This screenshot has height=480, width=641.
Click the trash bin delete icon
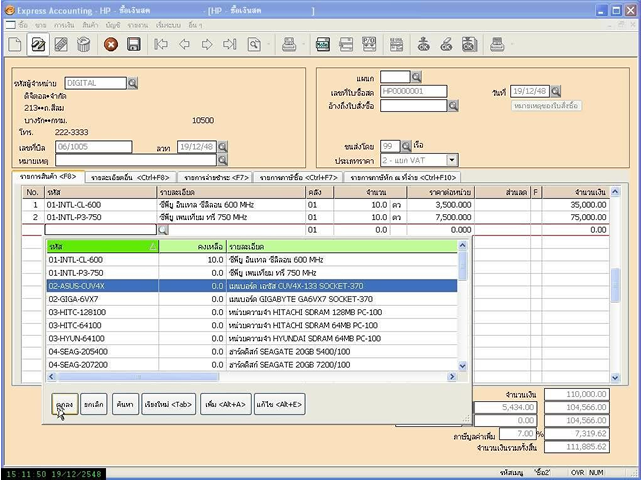[x=84, y=44]
